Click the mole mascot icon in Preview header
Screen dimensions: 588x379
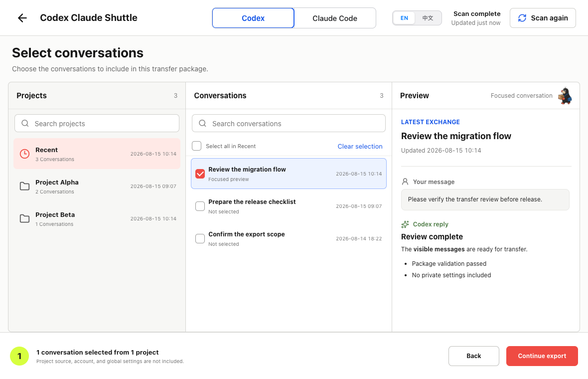[x=565, y=96]
